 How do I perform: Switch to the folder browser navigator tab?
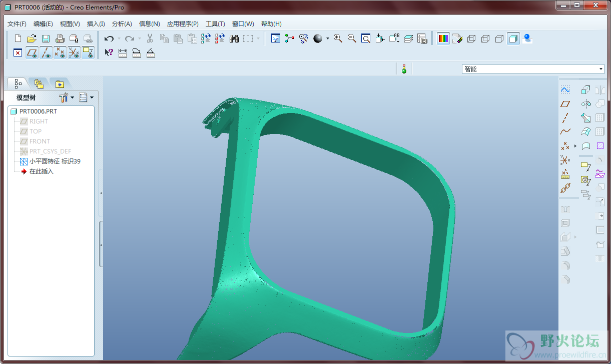[x=39, y=83]
